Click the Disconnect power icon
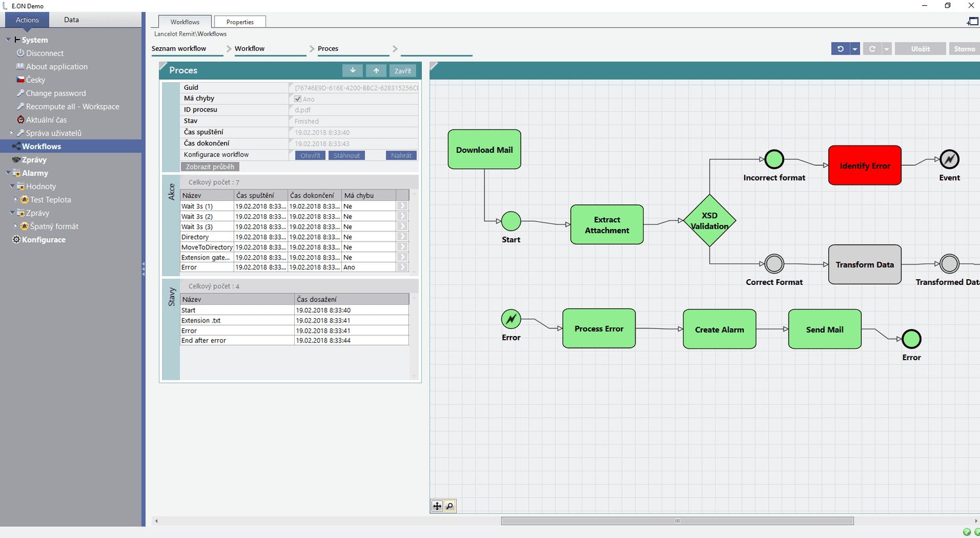The height and width of the screenshot is (538, 980). [20, 54]
